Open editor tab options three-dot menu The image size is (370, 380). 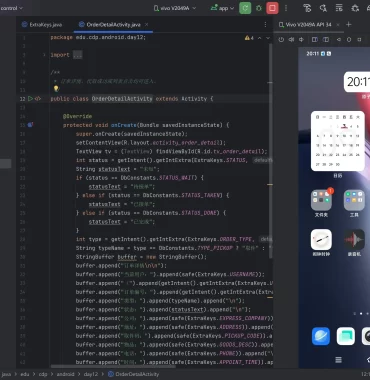[x=265, y=25]
